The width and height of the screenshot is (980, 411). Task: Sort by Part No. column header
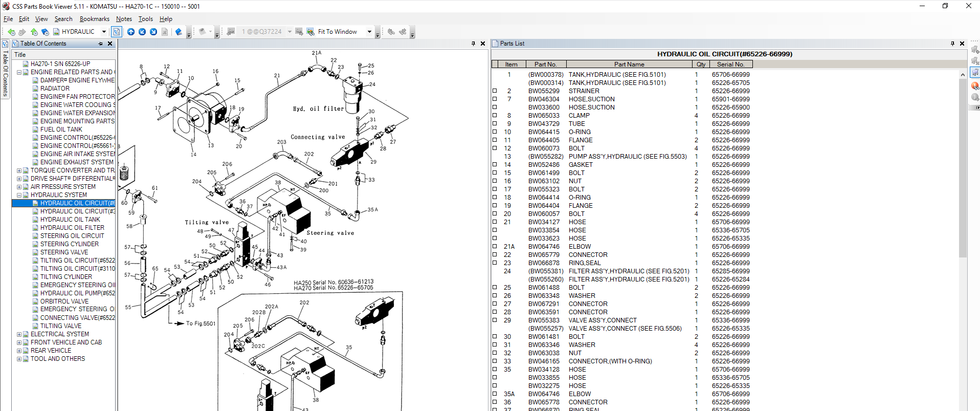click(x=545, y=64)
